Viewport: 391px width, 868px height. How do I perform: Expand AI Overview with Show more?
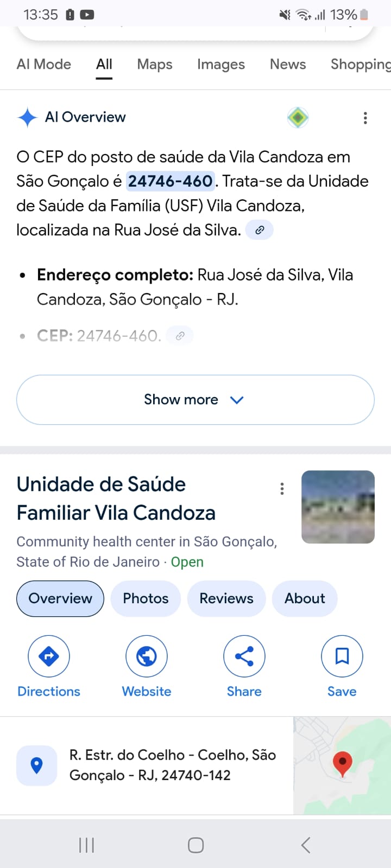(195, 400)
